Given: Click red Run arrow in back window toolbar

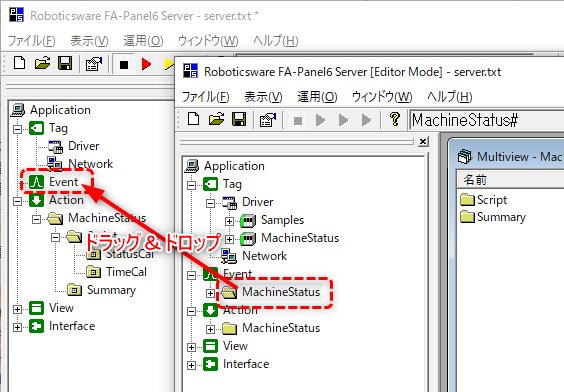Looking at the screenshot, I should 146,64.
